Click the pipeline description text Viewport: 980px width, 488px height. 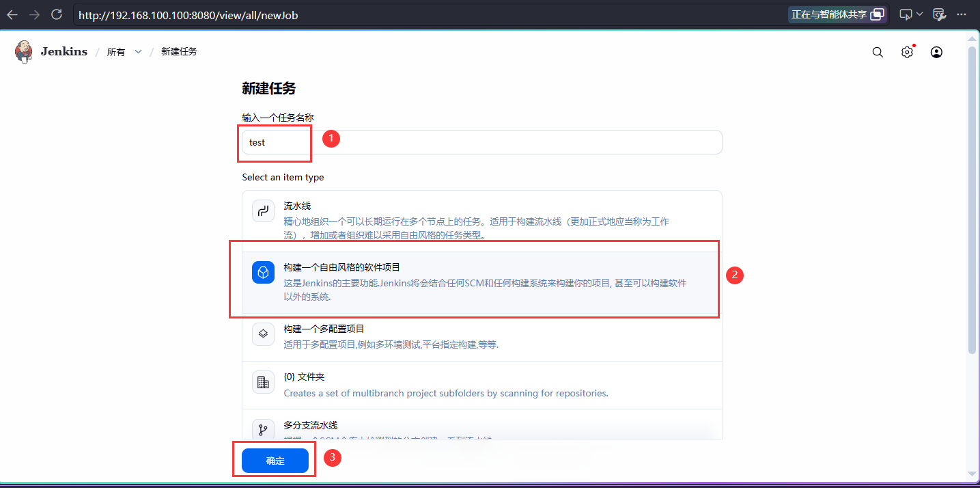476,228
